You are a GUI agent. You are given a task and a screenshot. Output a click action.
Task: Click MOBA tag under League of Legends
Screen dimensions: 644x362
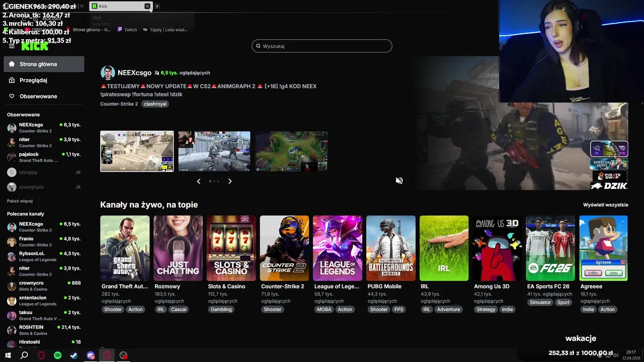click(x=324, y=310)
